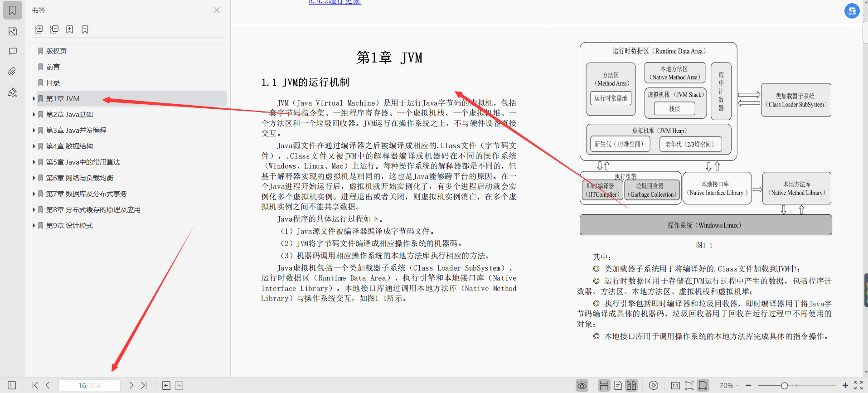Expand the 第4章 数据结构 bookmark
This screenshot has height=393, width=868.
pos(34,146)
